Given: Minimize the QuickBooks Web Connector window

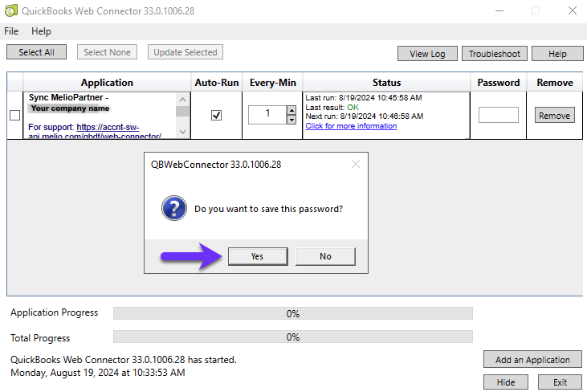Looking at the screenshot, I should [499, 11].
